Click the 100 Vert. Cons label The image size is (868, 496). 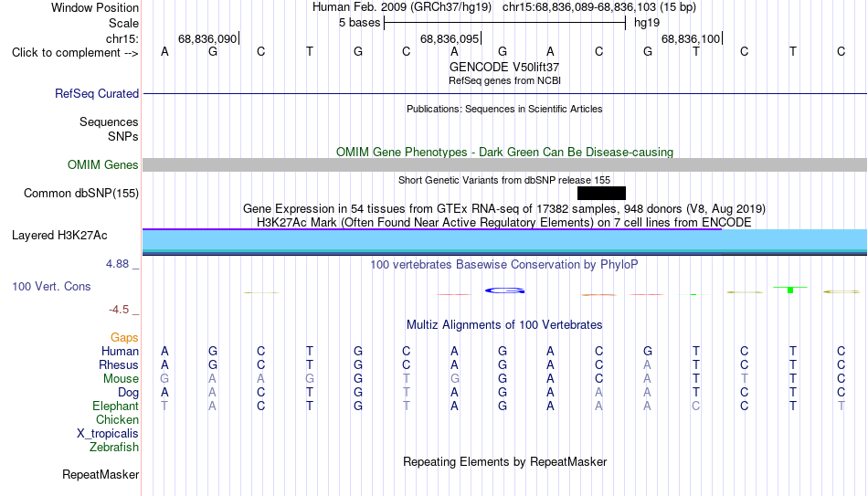51,286
